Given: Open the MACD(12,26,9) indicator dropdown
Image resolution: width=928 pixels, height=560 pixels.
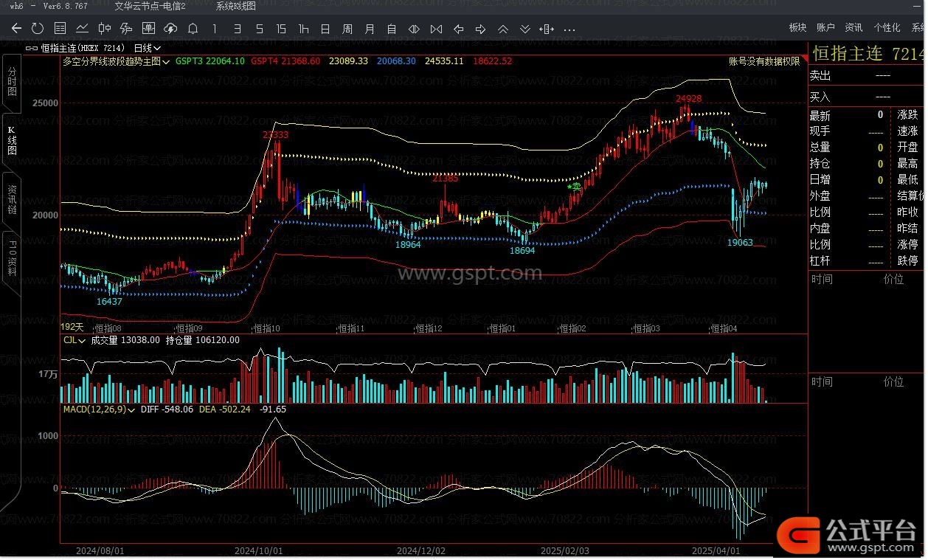Looking at the screenshot, I should coord(132,409).
